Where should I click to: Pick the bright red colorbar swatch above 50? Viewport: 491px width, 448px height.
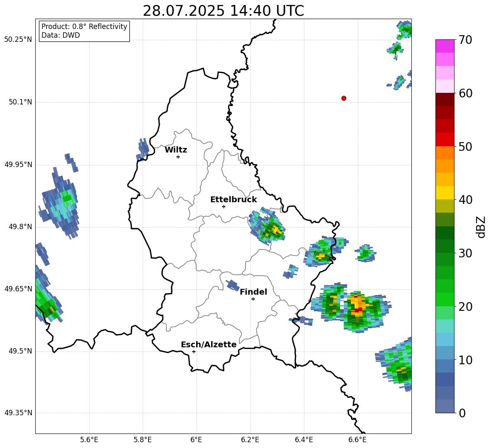pos(445,140)
